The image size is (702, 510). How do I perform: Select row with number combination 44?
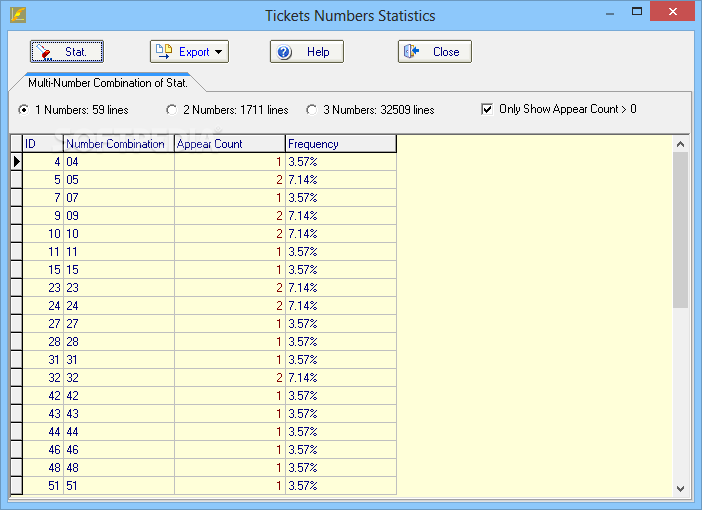coord(209,432)
